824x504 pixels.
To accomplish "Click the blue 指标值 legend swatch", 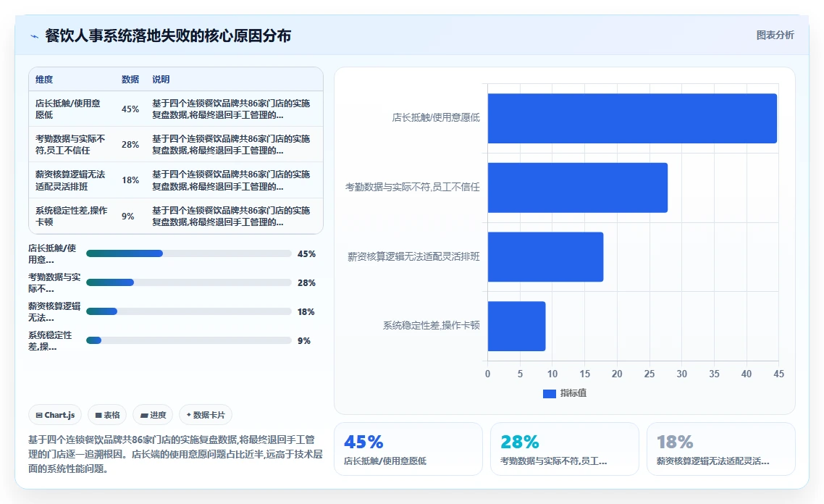I will tap(549, 394).
